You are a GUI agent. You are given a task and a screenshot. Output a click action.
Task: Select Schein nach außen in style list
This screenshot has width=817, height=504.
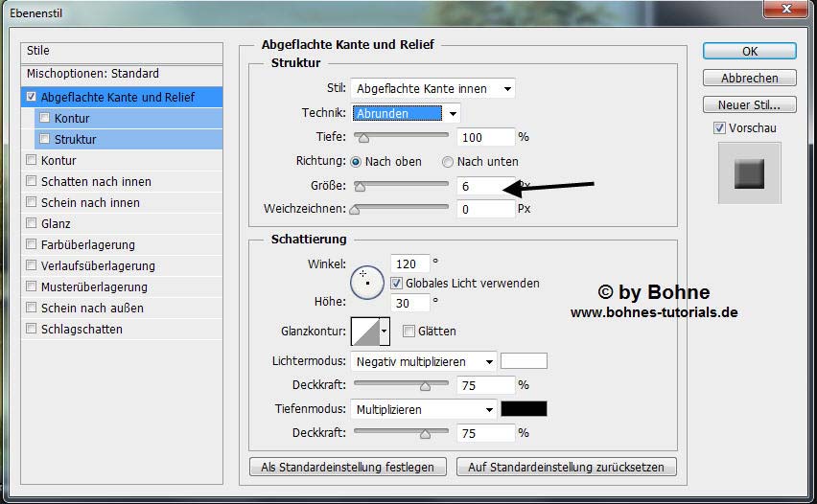point(92,308)
